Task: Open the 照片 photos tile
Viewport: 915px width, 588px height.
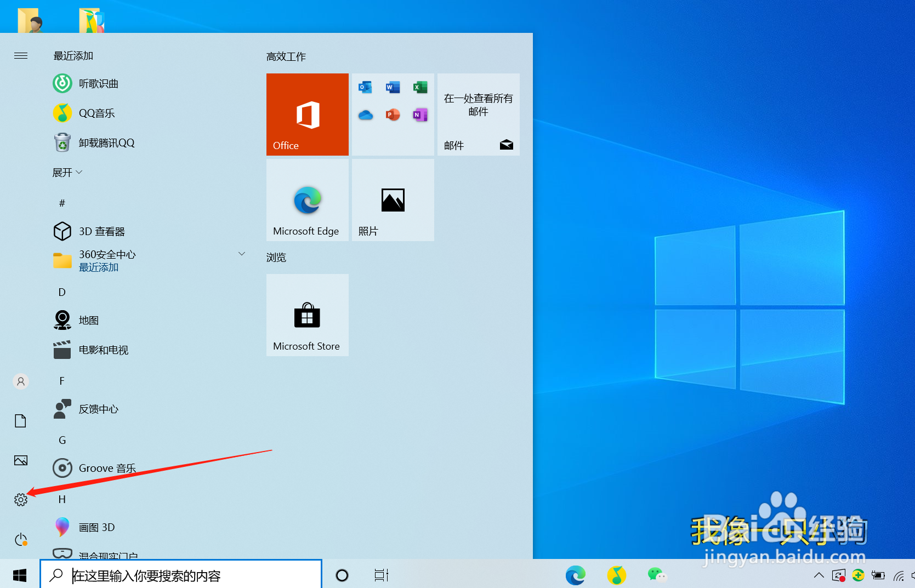Action: coord(393,200)
